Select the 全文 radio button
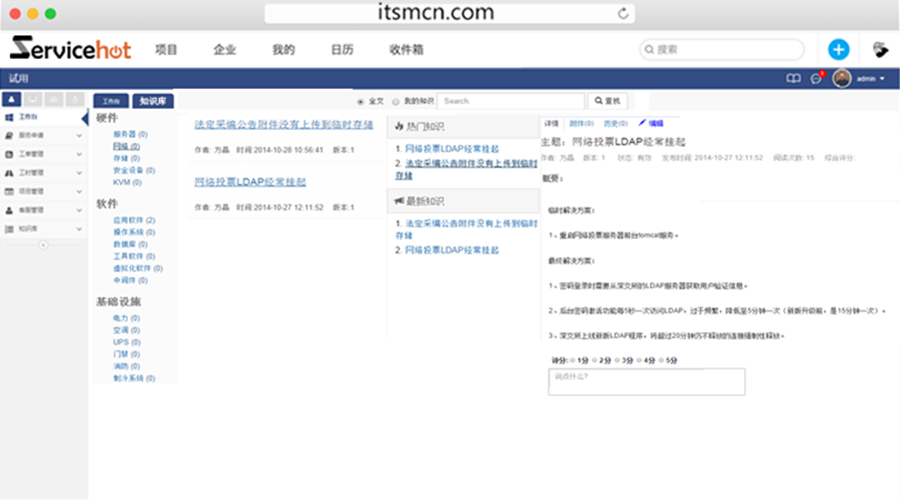 point(361,101)
